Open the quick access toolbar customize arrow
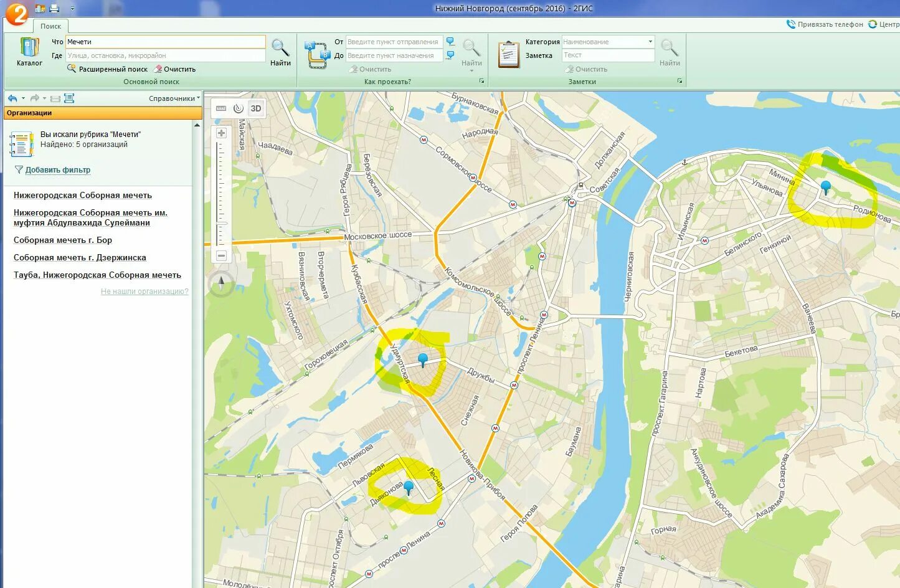Screen dimensions: 900x588 (72, 9)
